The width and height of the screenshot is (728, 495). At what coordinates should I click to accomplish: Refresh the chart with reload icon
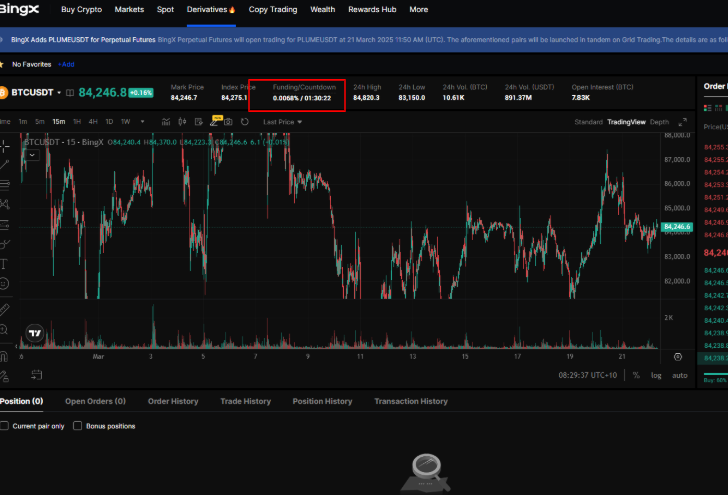tap(245, 122)
